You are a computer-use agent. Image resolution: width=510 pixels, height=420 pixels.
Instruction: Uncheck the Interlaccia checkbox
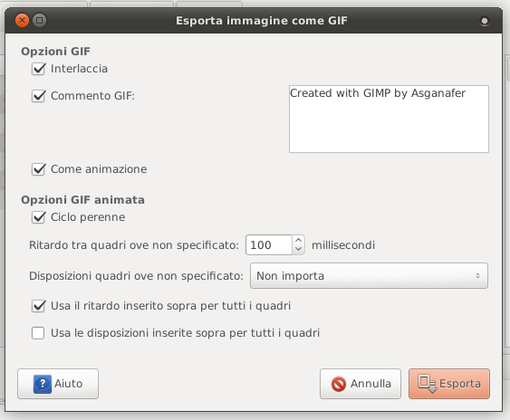(x=38, y=69)
